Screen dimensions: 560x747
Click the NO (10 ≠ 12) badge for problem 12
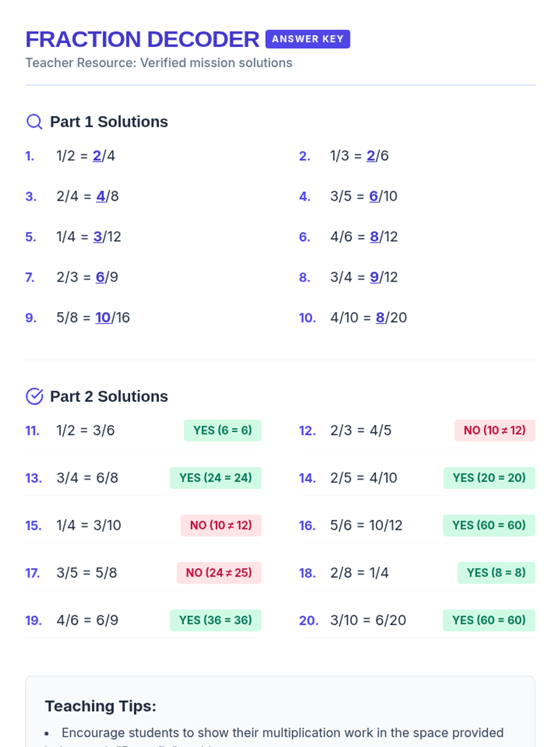(495, 430)
